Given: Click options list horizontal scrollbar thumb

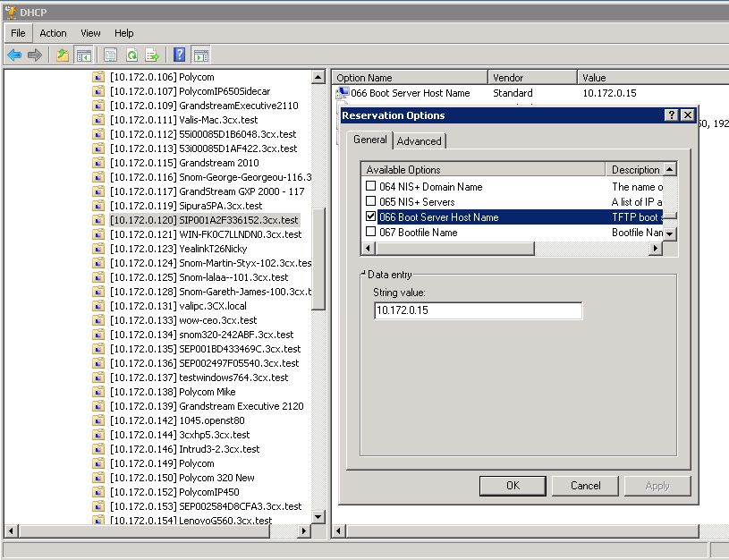Looking at the screenshot, I should coord(455,249).
